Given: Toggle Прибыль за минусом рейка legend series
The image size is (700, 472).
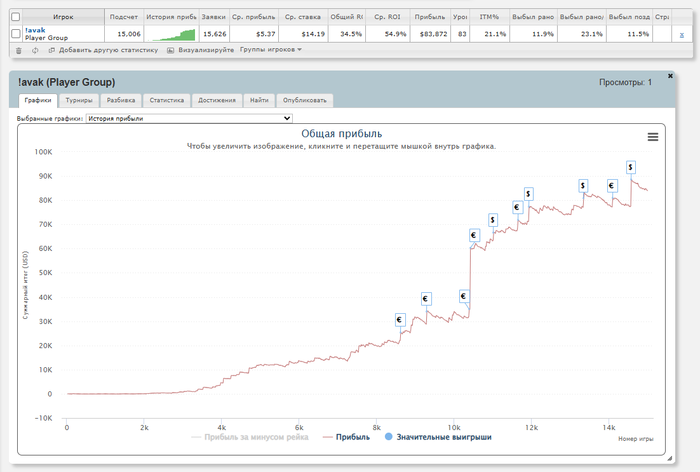Looking at the screenshot, I should [255, 436].
